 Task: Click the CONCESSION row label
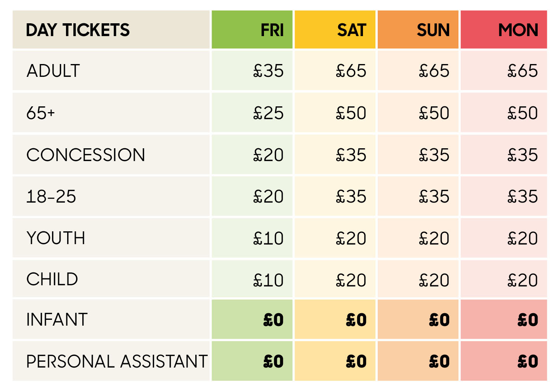click(x=85, y=155)
